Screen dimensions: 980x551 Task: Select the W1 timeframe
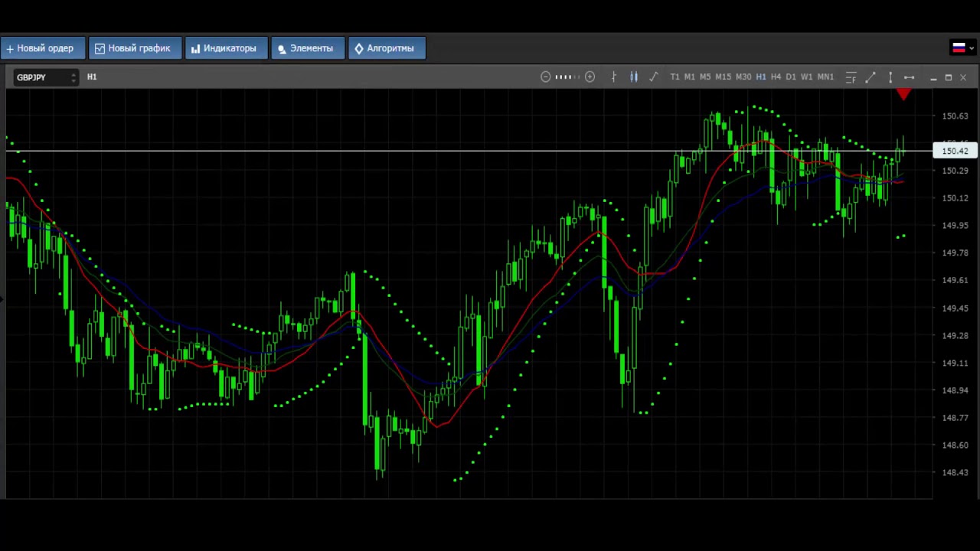807,77
